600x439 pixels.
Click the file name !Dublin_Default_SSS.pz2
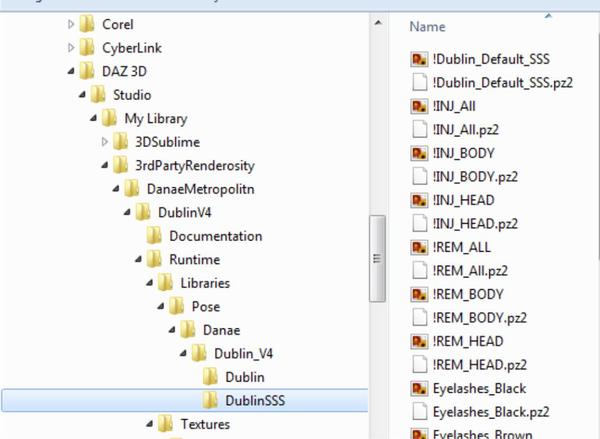pyautogui.click(x=502, y=83)
